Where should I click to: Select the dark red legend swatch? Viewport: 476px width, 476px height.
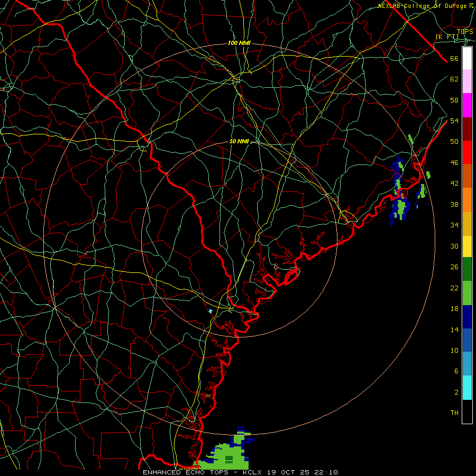(467, 129)
